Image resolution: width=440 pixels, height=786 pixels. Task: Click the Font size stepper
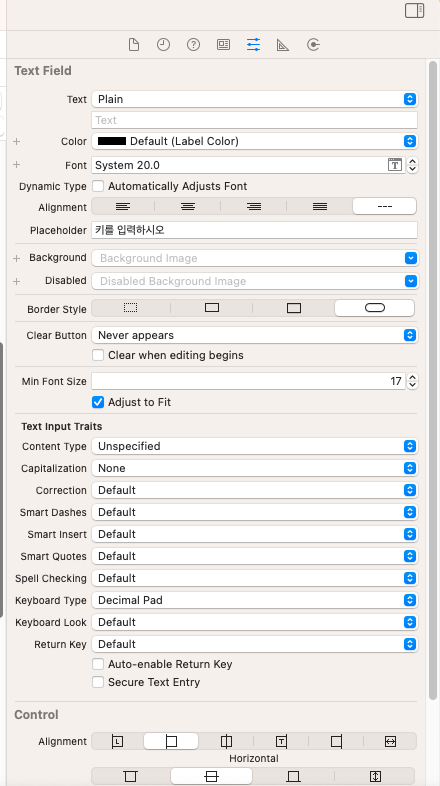[x=412, y=164]
